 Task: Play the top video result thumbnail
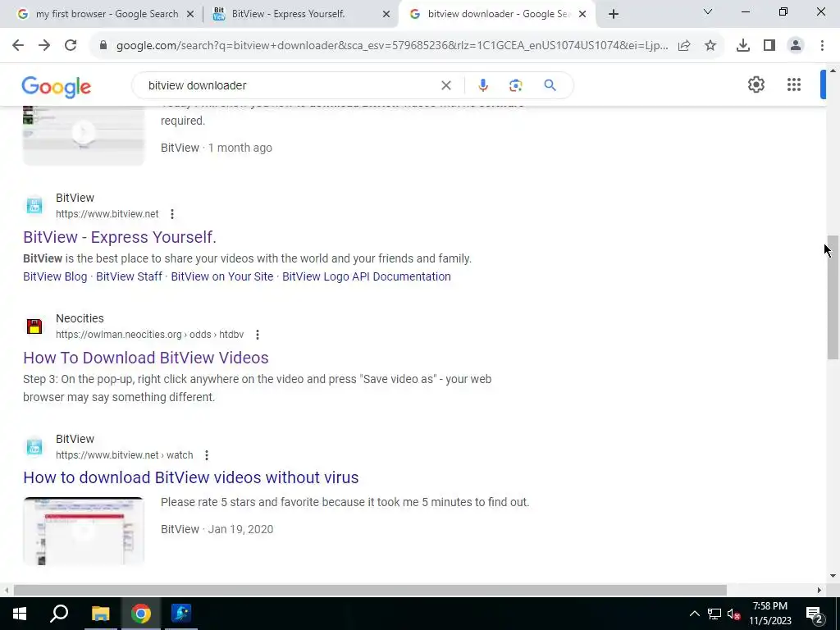tap(84, 135)
